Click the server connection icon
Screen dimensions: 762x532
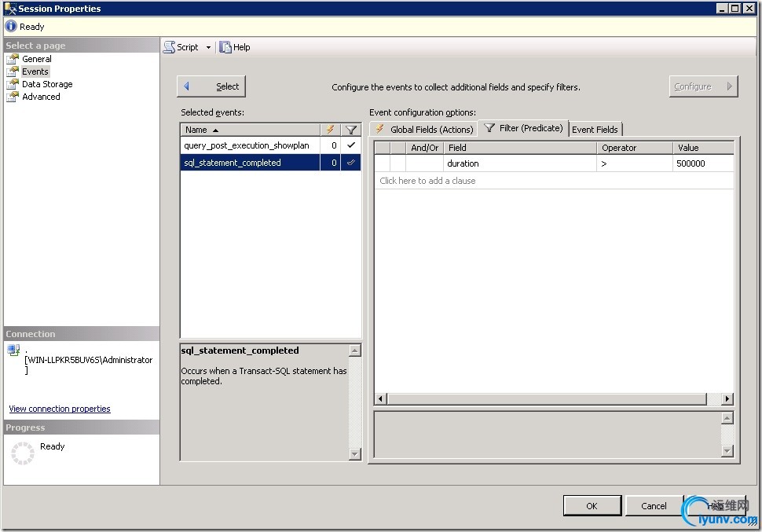(x=13, y=350)
